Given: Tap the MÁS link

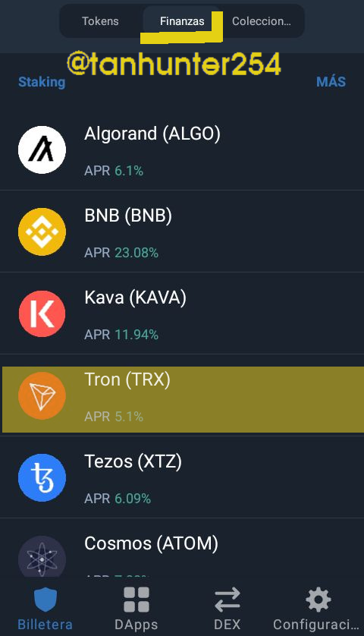Looking at the screenshot, I should [331, 81].
